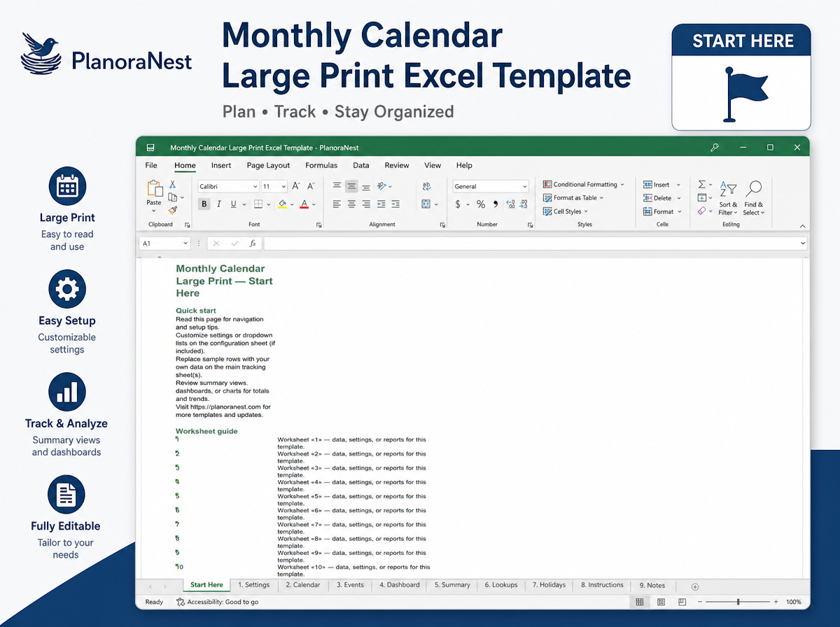This screenshot has width=840, height=627.
Task: Apply Percent Style format
Action: click(x=481, y=204)
